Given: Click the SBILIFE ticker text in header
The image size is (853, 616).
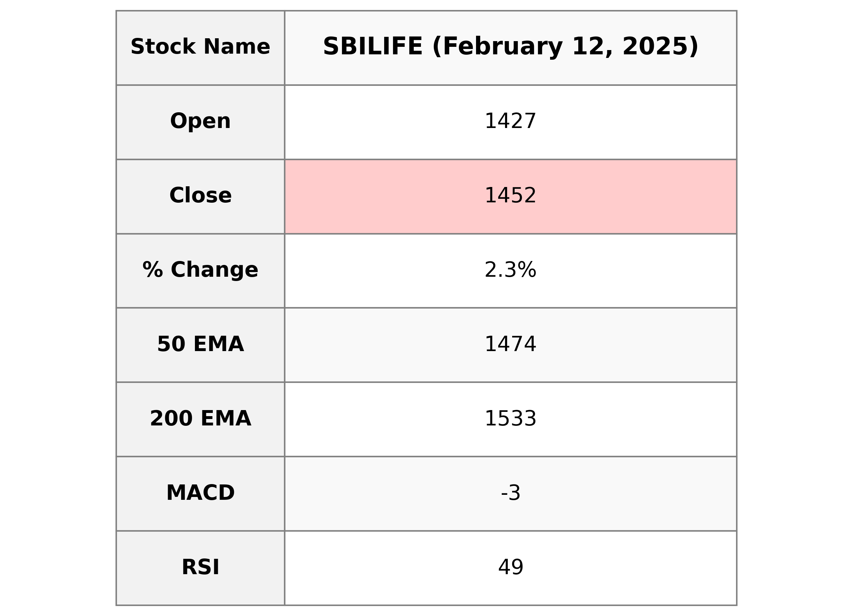Looking at the screenshot, I should (372, 47).
